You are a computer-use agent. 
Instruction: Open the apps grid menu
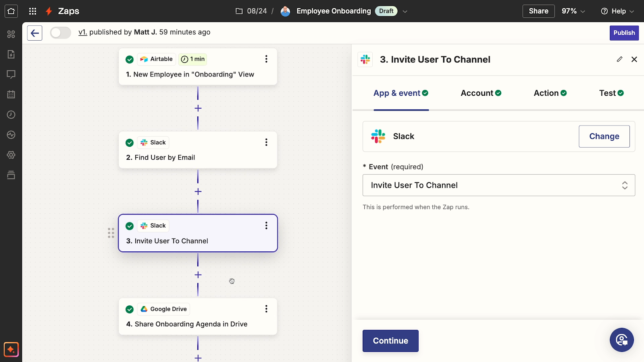tap(33, 11)
